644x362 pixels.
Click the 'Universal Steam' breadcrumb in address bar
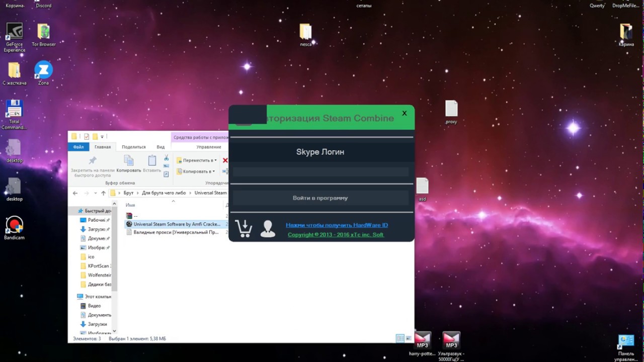[210, 193]
